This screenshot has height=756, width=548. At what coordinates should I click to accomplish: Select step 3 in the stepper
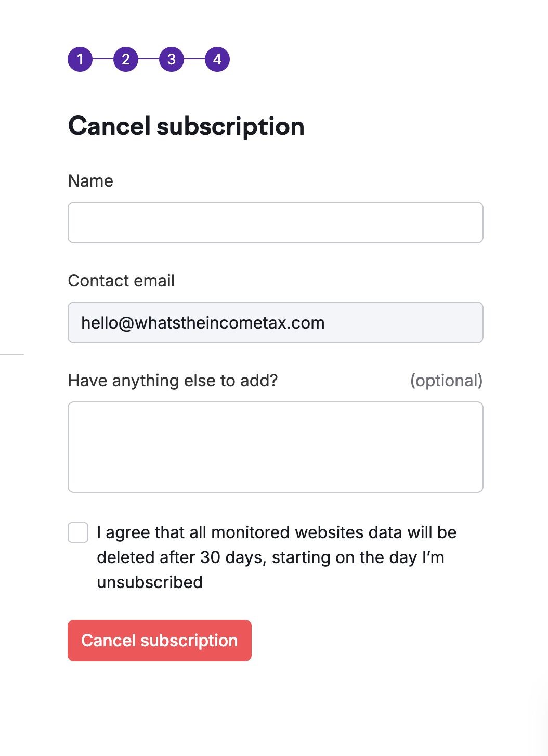point(172,59)
